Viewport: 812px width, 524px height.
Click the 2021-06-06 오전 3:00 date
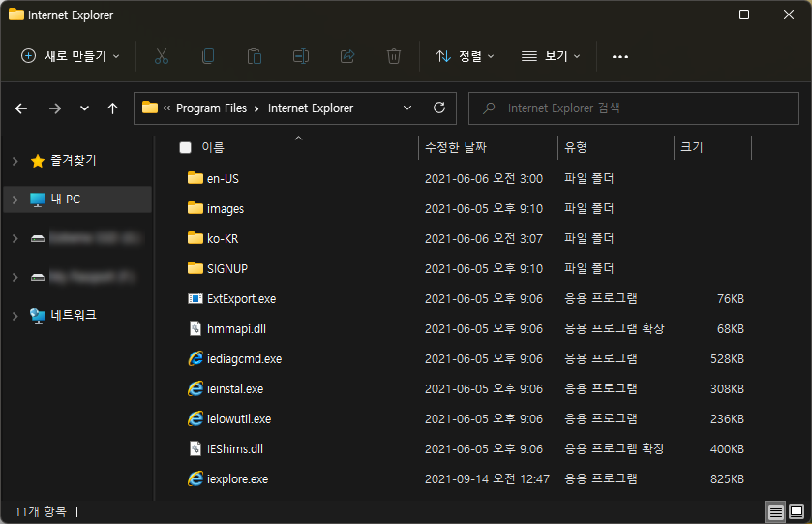pos(484,179)
